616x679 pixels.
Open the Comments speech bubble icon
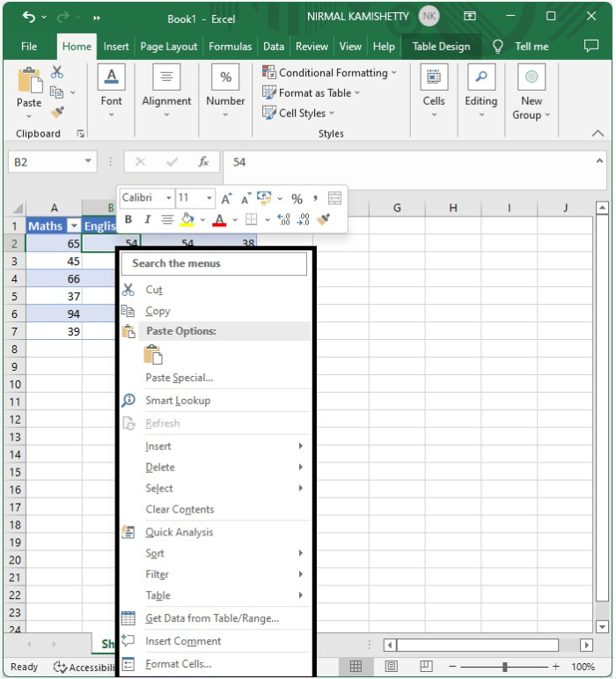tap(590, 46)
